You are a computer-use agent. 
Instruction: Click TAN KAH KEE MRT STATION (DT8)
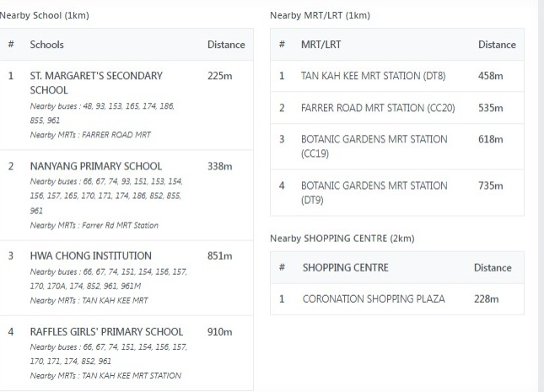373,76
